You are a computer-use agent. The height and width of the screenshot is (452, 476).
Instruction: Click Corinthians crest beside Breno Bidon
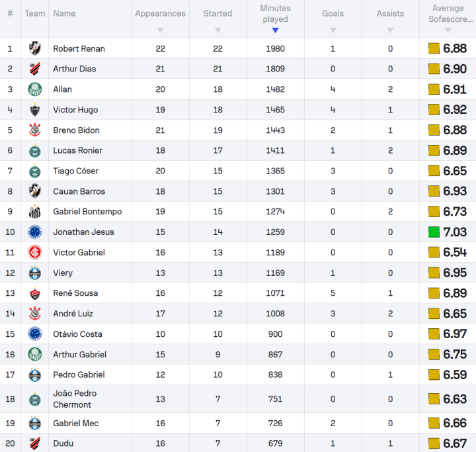tap(35, 130)
